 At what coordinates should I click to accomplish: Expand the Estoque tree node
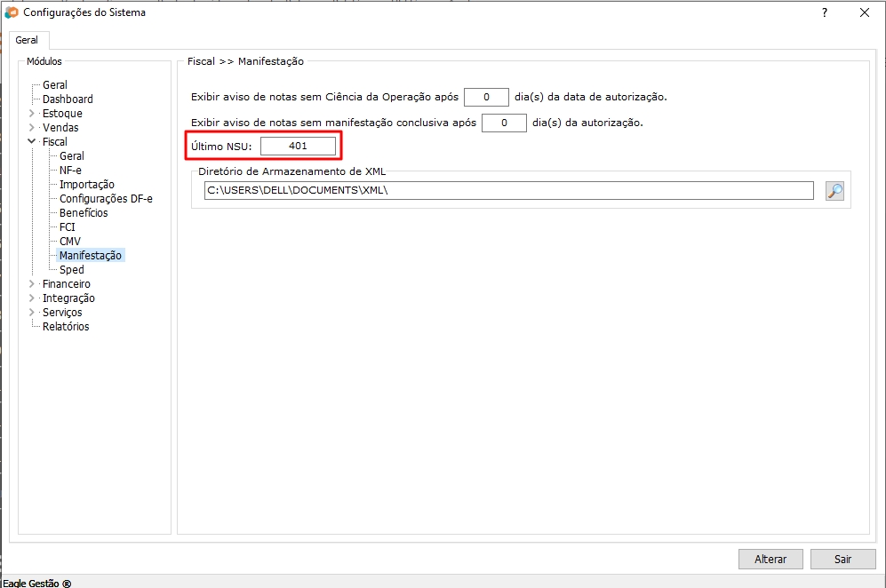(x=32, y=114)
